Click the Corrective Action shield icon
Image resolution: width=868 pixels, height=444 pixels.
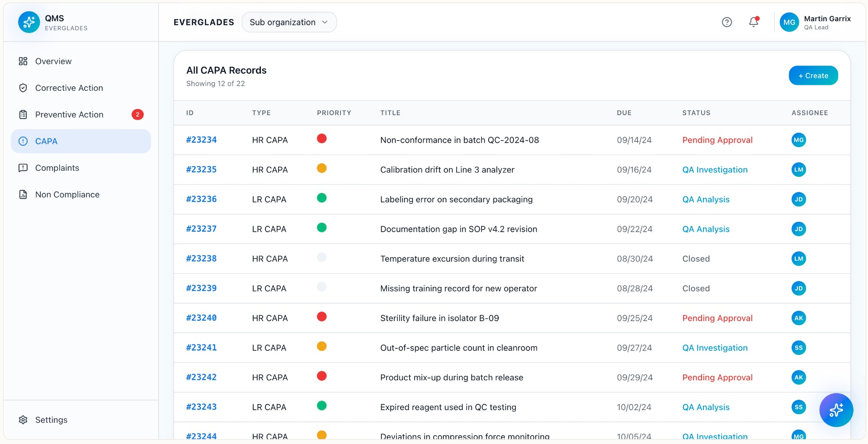tap(23, 88)
